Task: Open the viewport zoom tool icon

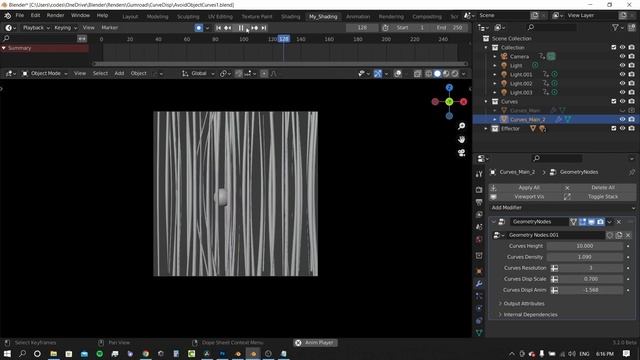Action: (461, 126)
